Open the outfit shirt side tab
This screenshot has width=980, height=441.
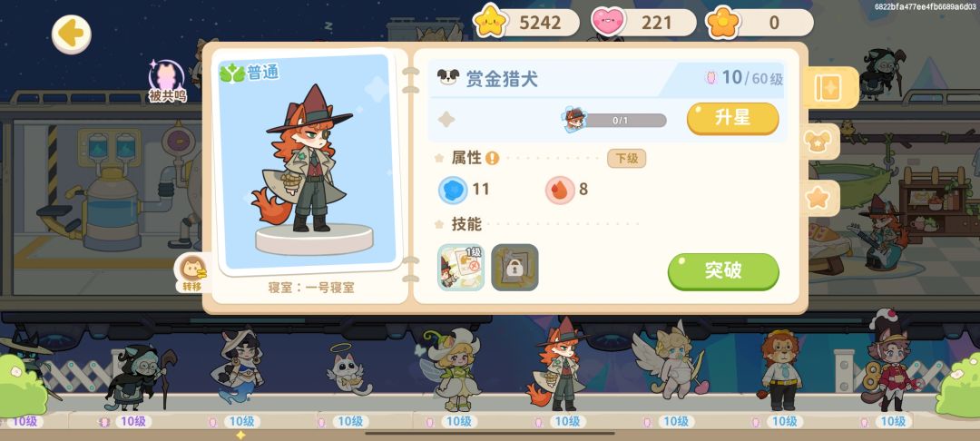point(819,142)
